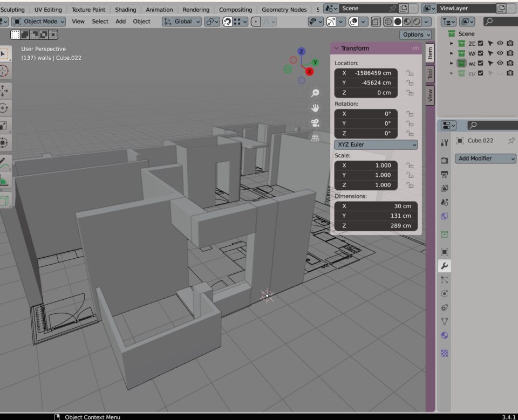518x420 pixels.
Task: Collapse the Transform panel
Action: coord(337,49)
